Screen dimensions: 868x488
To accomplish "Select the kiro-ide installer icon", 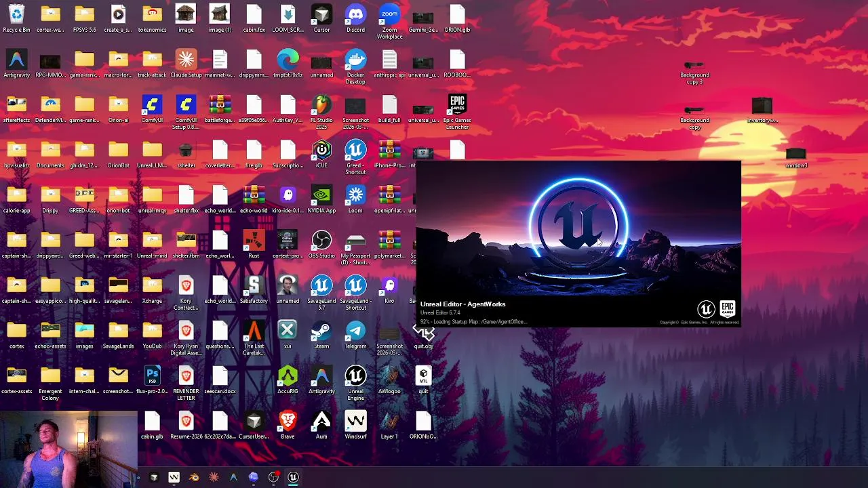I will point(288,200).
